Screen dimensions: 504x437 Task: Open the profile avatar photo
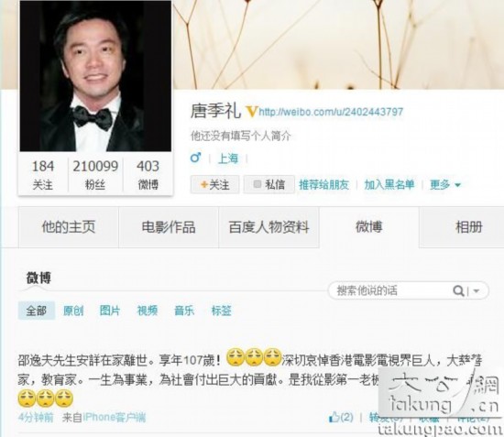pos(95,76)
